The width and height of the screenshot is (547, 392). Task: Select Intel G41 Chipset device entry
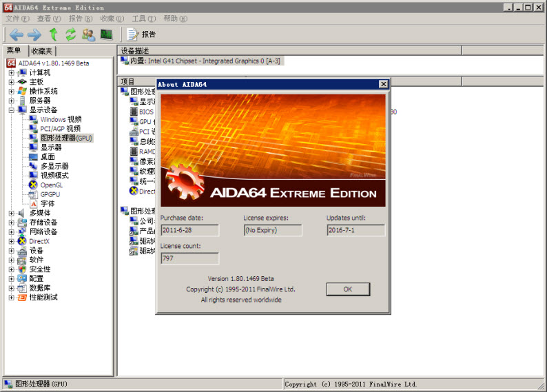(205, 61)
